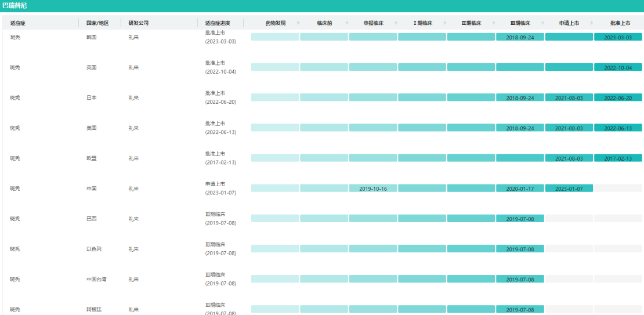Click the I期临床 stage header
The width and height of the screenshot is (644, 315).
(422, 23)
